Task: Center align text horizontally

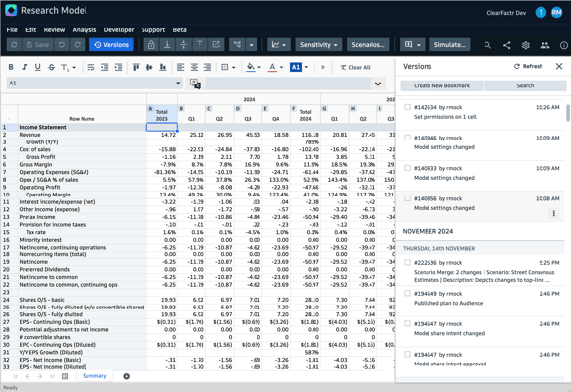Action: [194, 67]
